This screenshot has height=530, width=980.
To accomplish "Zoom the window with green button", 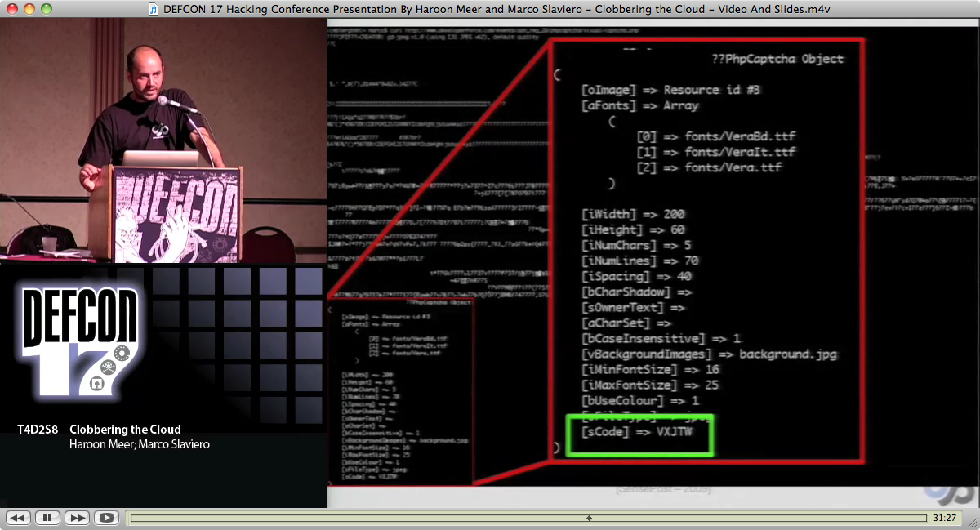I will 46,9.
